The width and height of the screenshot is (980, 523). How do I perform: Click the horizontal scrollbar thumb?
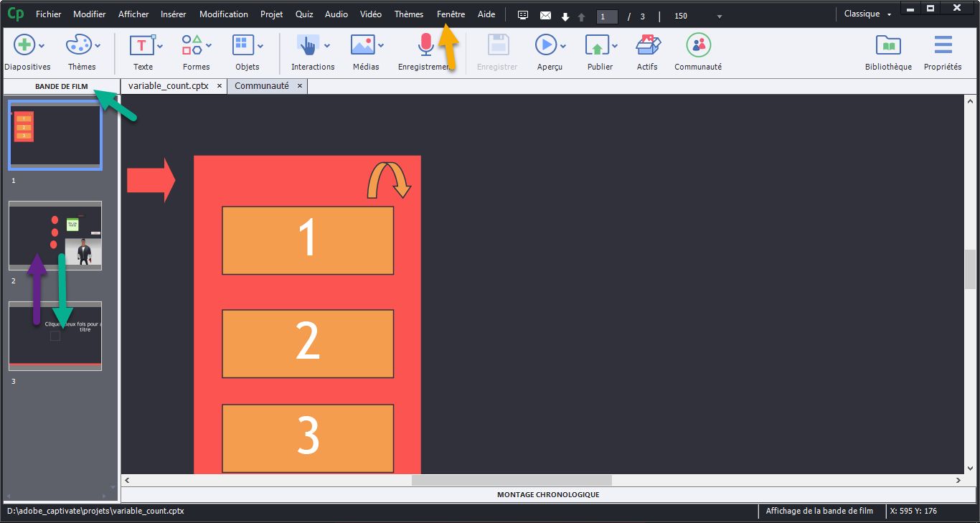[511, 480]
